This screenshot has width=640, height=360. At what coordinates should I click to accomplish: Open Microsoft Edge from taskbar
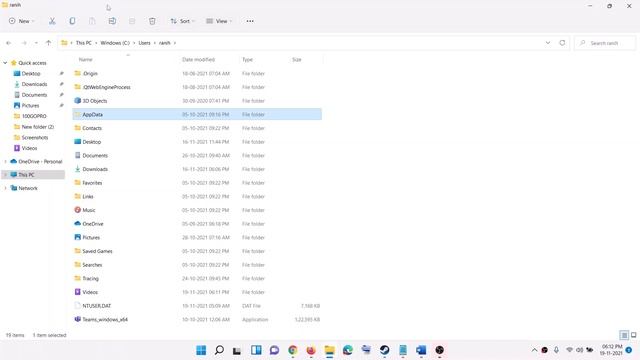[348, 350]
